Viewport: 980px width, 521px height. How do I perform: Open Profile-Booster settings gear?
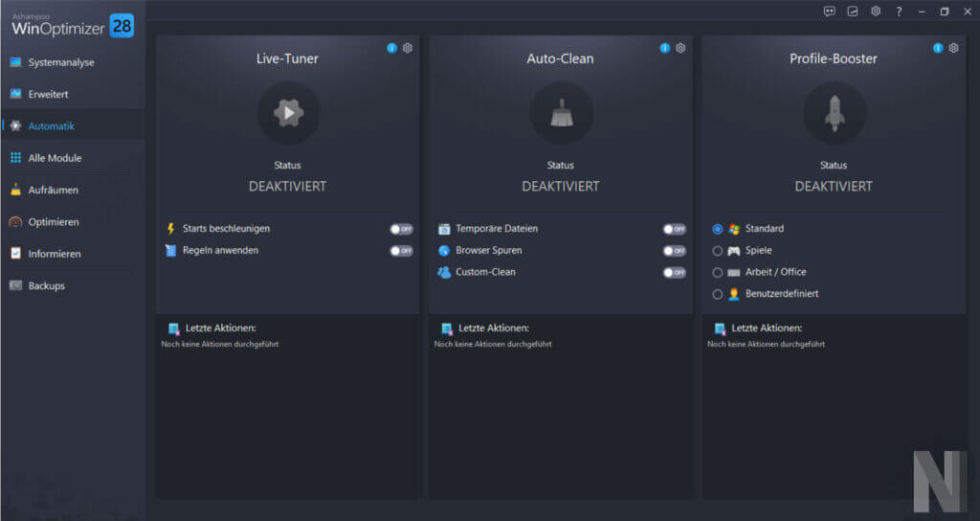pyautogui.click(x=953, y=48)
